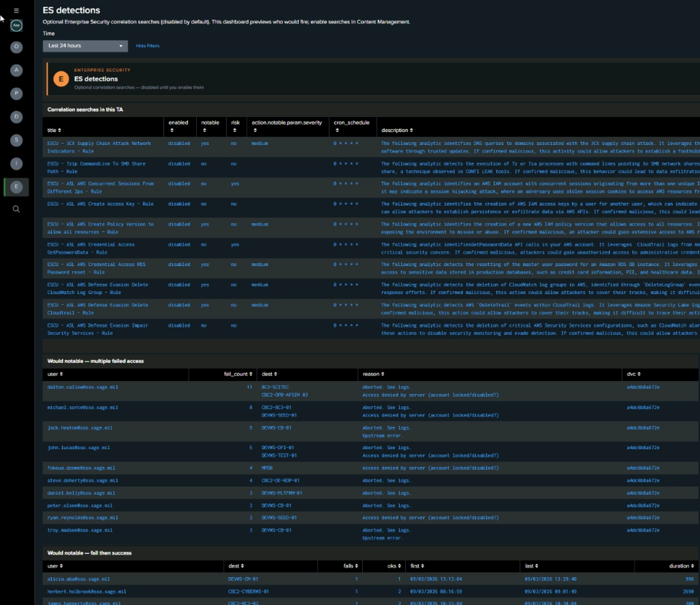
Task: Open the P sidebar dashboard icon
Action: click(x=16, y=93)
